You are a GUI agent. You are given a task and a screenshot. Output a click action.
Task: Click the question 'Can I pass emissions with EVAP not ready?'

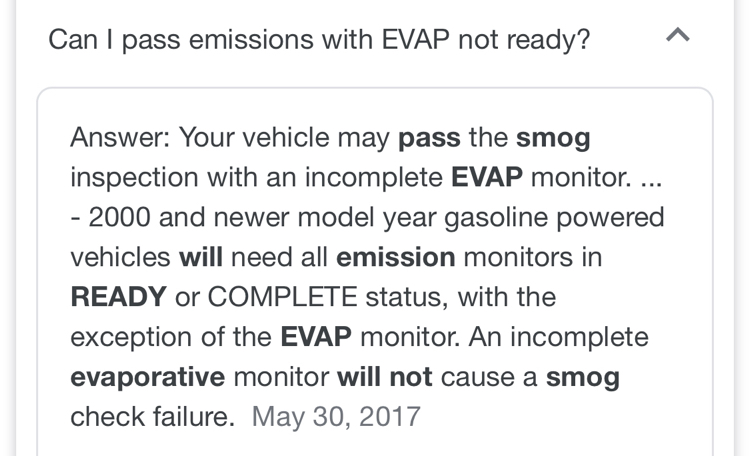pyautogui.click(x=319, y=39)
